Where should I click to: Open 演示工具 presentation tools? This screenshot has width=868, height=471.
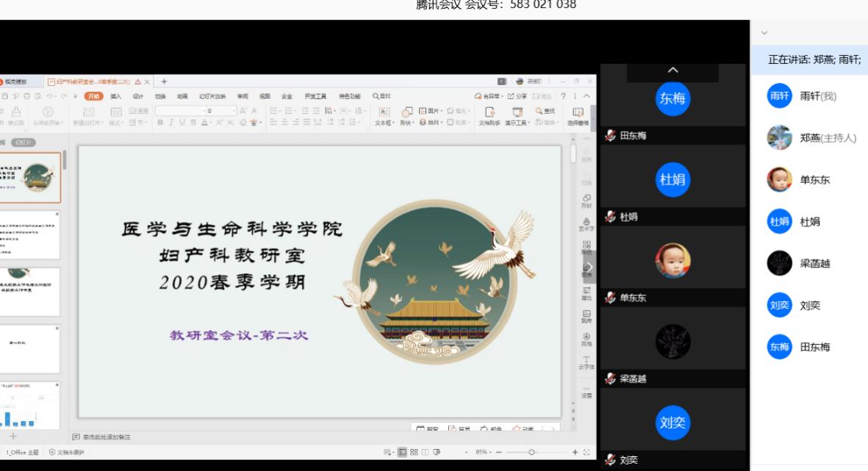coord(517,115)
